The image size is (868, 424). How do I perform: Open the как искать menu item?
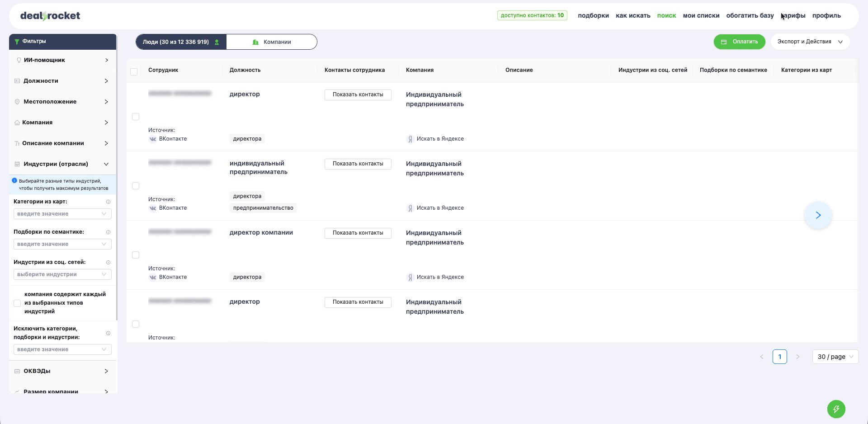coord(633,16)
